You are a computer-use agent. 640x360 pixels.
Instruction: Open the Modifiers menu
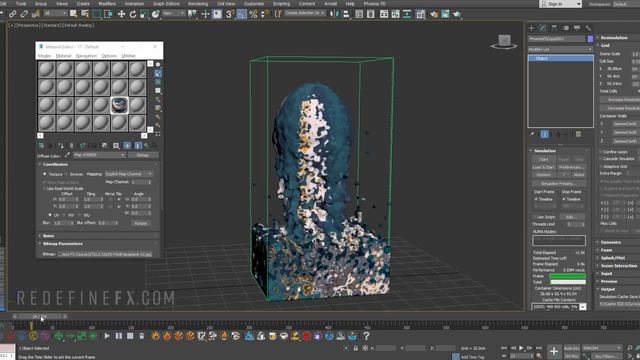(107, 4)
